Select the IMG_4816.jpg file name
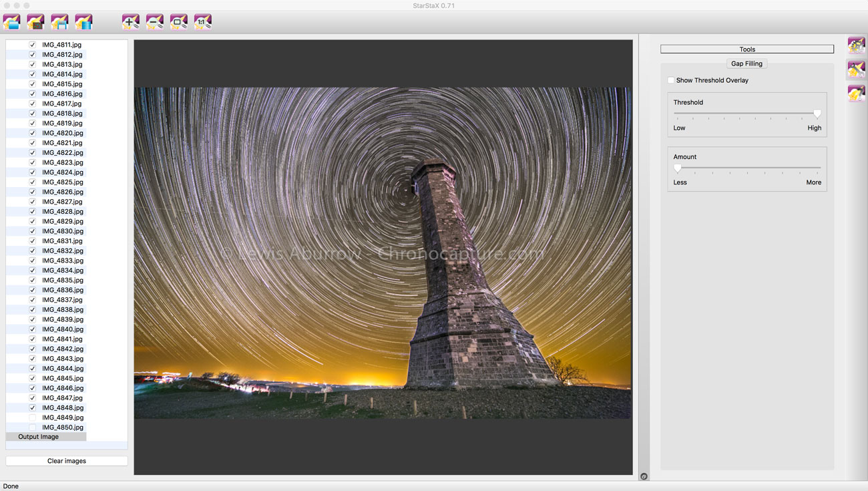Image resolution: width=868 pixels, height=491 pixels. pos(63,94)
